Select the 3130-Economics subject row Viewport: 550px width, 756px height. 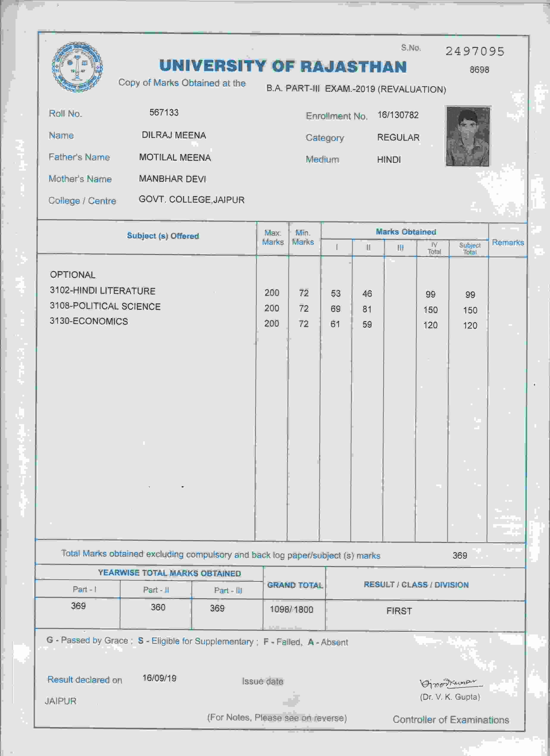pyautogui.click(x=89, y=321)
